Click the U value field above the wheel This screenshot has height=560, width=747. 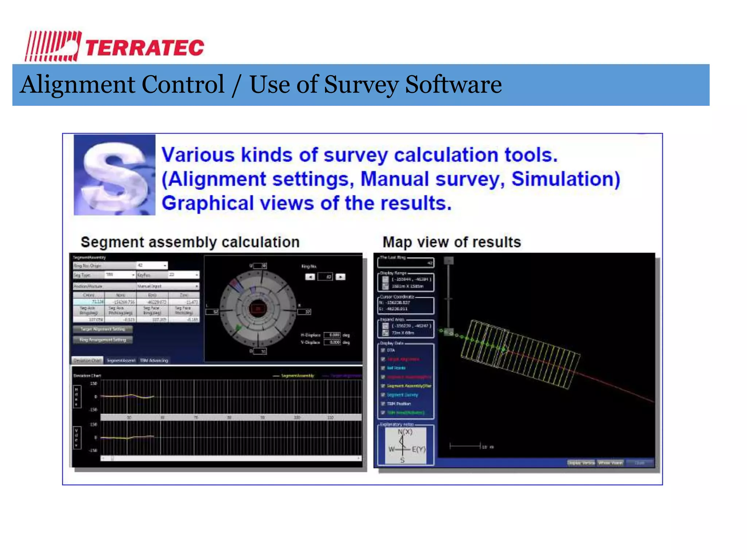260,266
